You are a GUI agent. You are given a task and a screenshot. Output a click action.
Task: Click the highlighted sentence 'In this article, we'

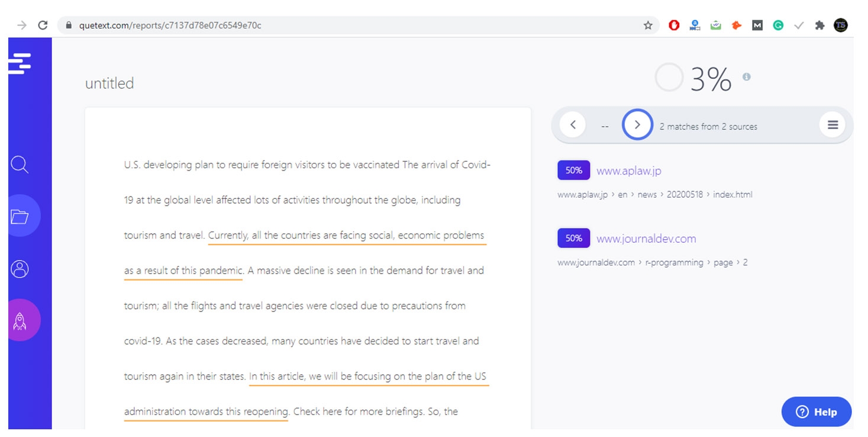pyautogui.click(x=368, y=377)
